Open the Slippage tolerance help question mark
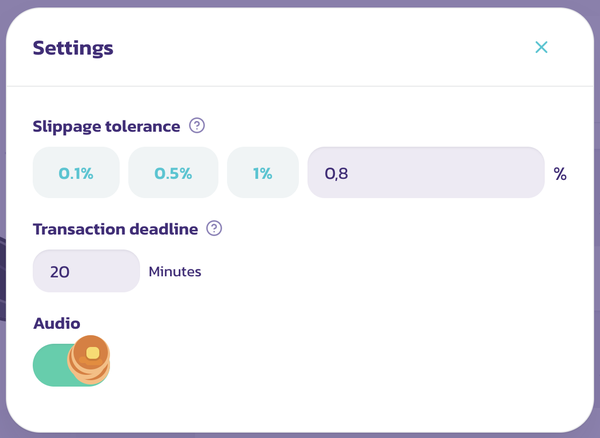Image resolution: width=600 pixels, height=438 pixels. tap(197, 125)
